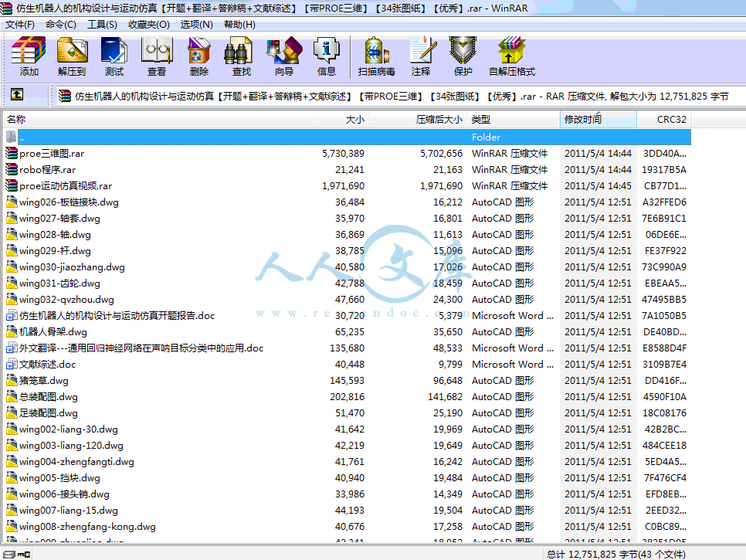This screenshot has width=746, height=560.
Task: Click CRC32 value 7E6B91C1
Action: [664, 219]
